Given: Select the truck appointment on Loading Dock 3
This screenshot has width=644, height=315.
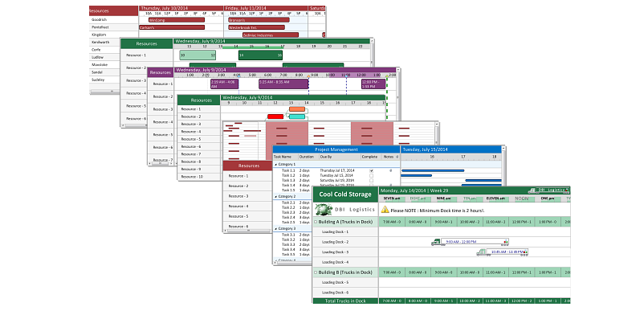Looking at the screenshot, I should click(x=502, y=252).
